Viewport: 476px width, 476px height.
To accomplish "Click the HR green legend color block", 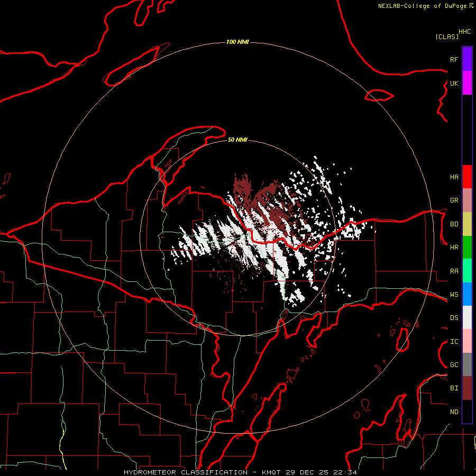I will click(x=467, y=248).
